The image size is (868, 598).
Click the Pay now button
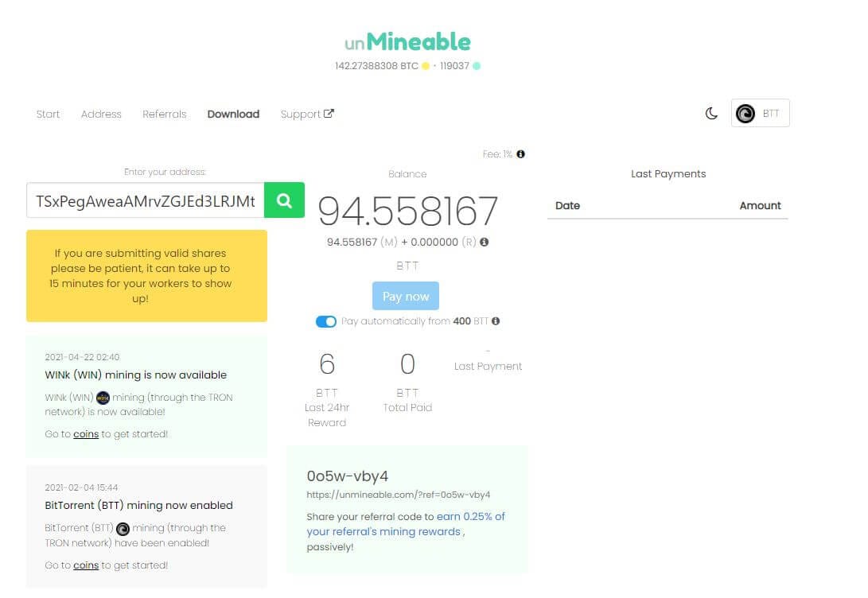[406, 296]
